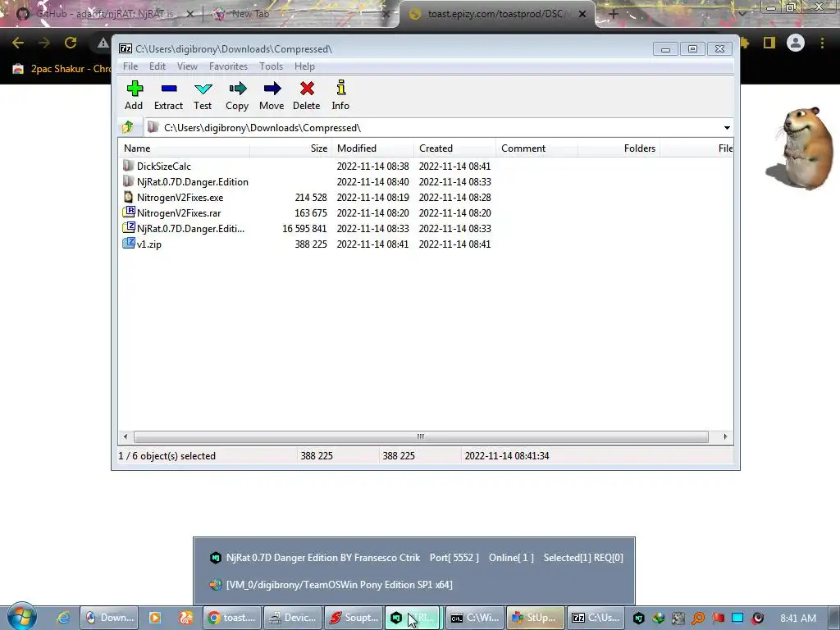The width and height of the screenshot is (840, 630).
Task: Click the toast... Chrome taskbar button
Action: pos(232,618)
